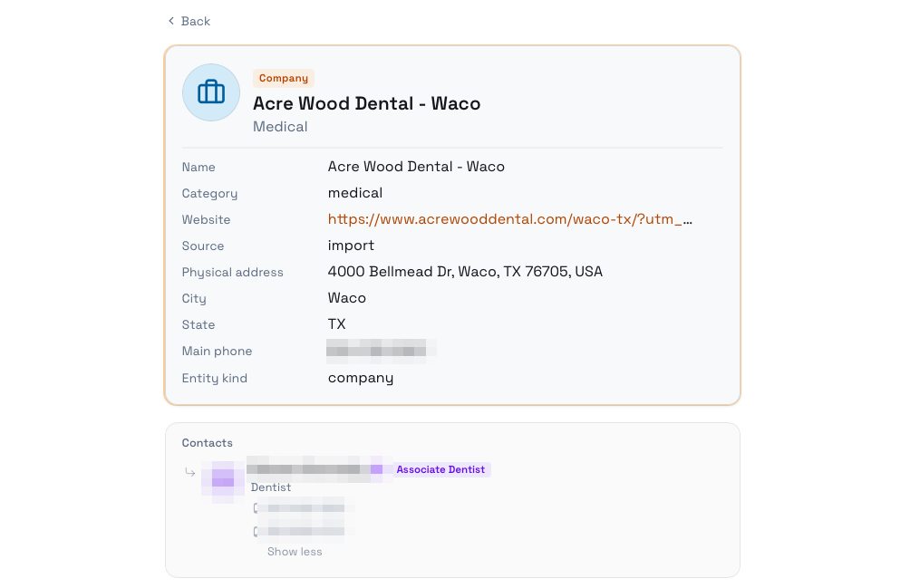Viewport: 910px width, 588px height.
Task: Click the Medical subtitle under the heading
Action: pos(280,127)
